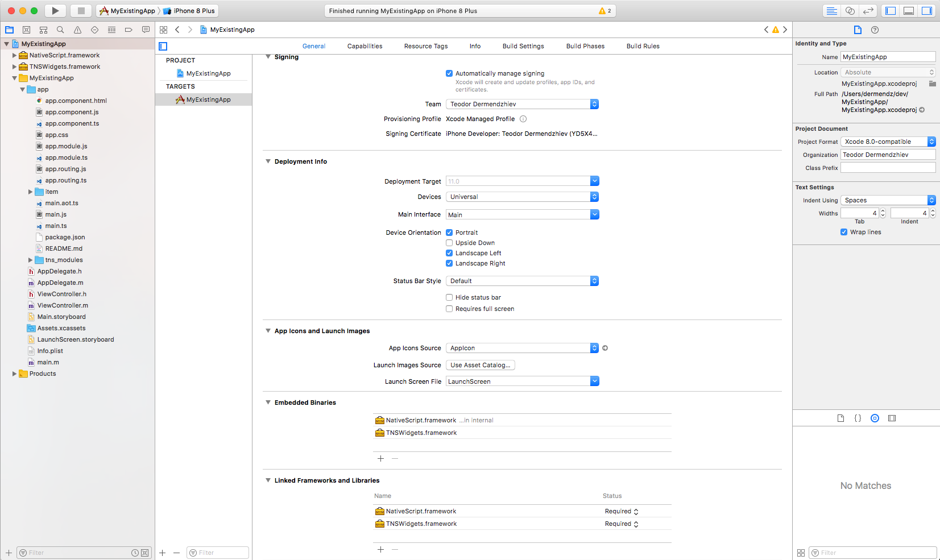Show the File Template library
The height and width of the screenshot is (560, 940).
coord(840,418)
